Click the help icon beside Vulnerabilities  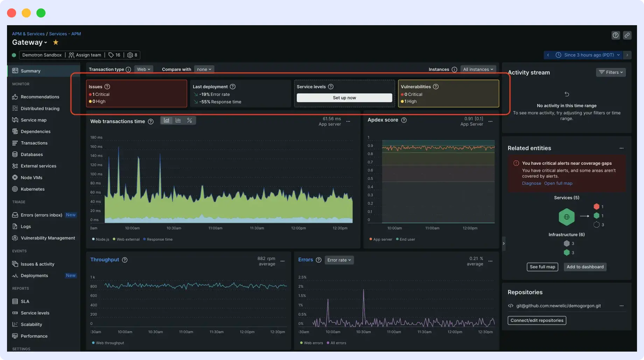click(436, 87)
